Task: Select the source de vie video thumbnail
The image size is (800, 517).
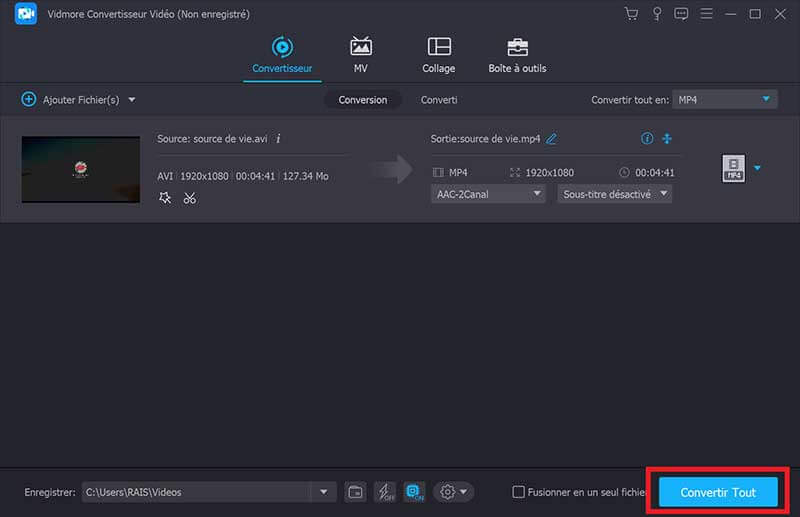Action: [81, 169]
